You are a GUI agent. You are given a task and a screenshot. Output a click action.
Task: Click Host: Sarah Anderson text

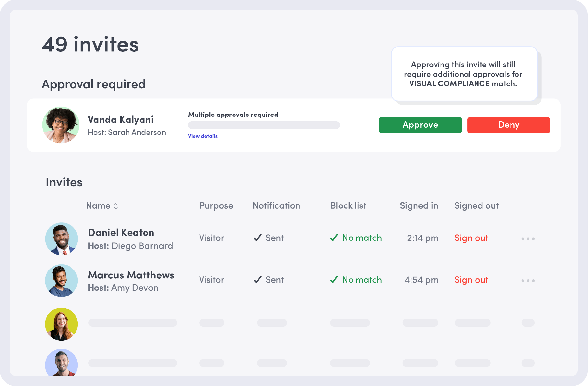coord(127,132)
